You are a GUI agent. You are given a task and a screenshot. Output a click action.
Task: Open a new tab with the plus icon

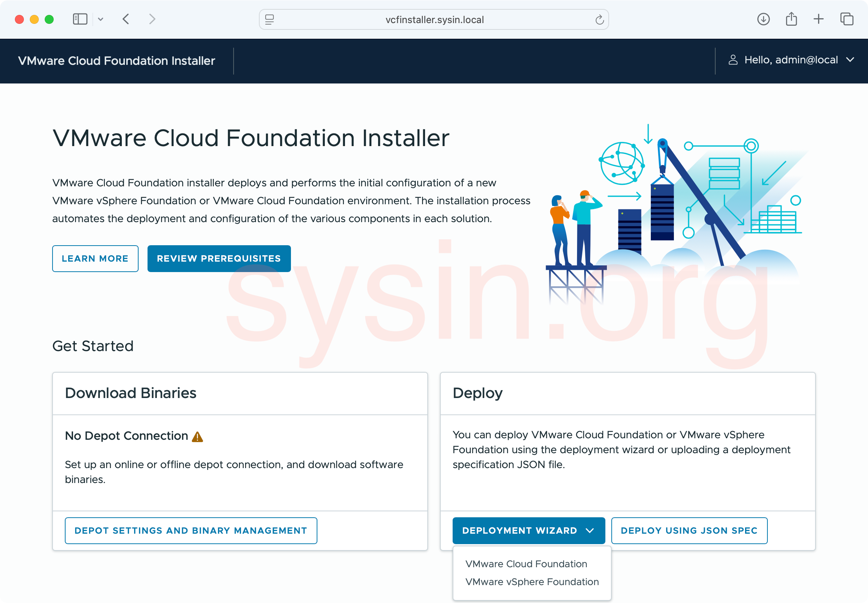point(819,19)
